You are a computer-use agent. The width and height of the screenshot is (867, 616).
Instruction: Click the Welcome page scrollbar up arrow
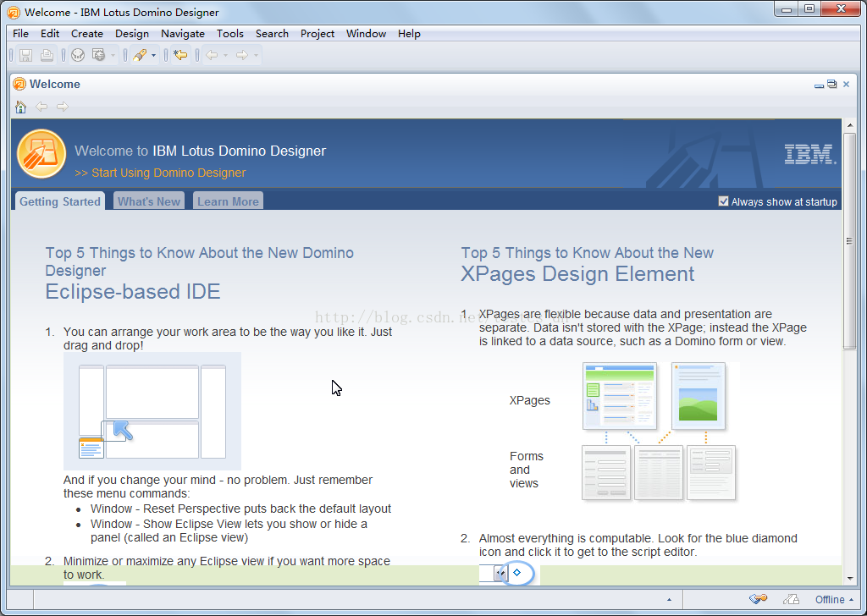tap(850, 125)
